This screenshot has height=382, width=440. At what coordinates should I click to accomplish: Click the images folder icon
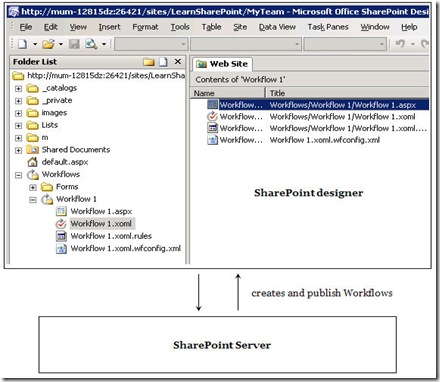32,113
